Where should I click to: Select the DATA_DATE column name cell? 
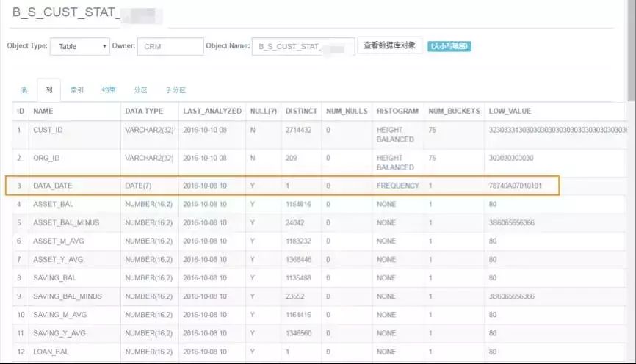52,186
